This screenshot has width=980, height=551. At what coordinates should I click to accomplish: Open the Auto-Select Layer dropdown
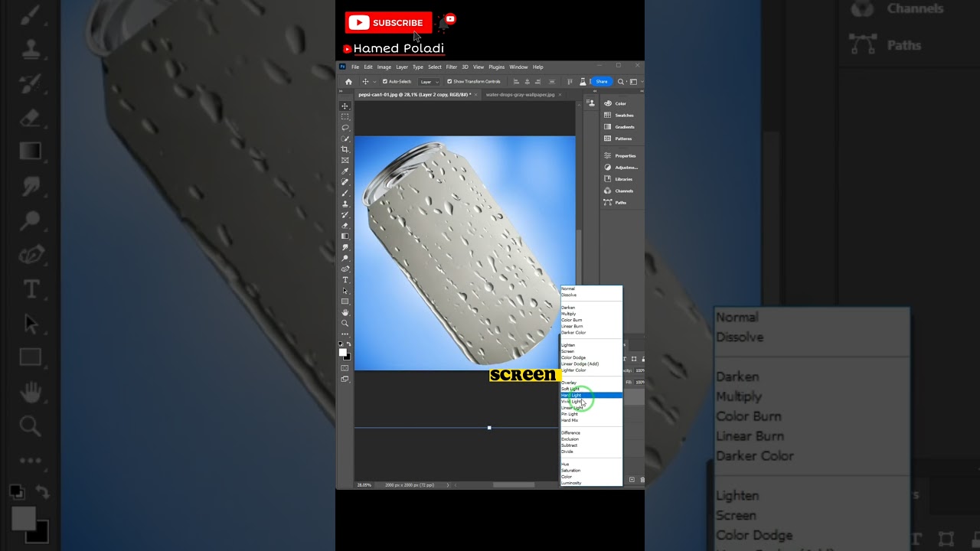click(x=430, y=81)
